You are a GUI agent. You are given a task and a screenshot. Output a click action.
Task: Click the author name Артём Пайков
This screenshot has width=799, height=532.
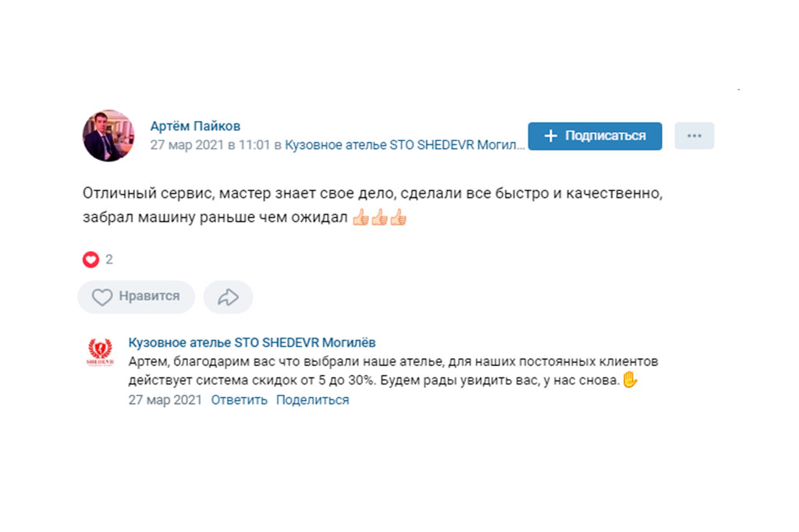[x=195, y=126]
